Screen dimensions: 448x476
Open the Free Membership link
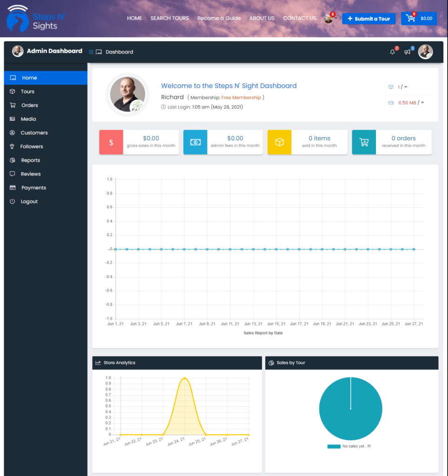click(241, 98)
